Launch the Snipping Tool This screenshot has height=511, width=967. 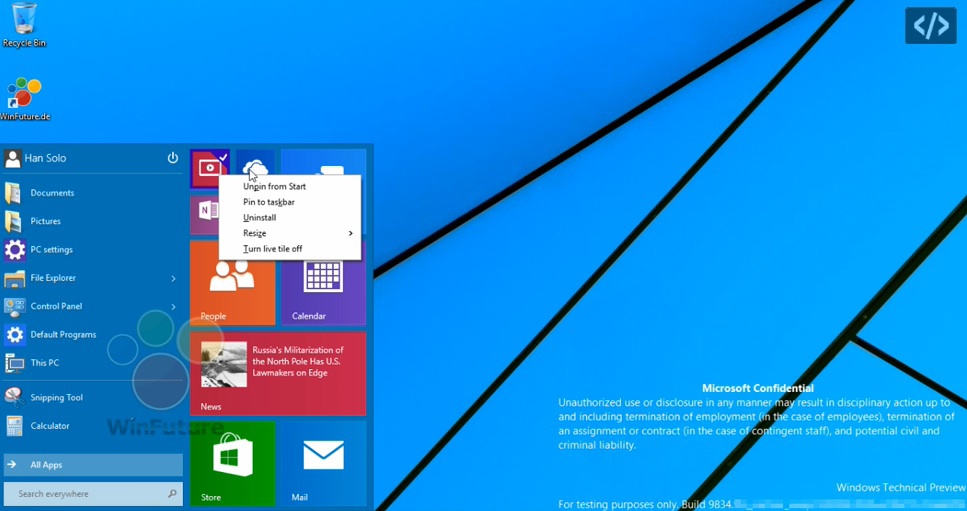pyautogui.click(x=93, y=398)
